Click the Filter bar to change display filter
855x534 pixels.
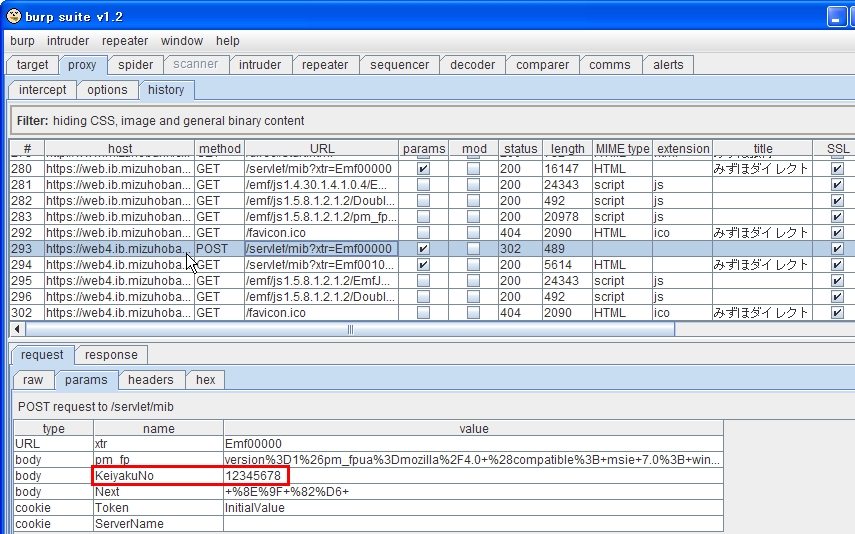[x=431, y=121]
